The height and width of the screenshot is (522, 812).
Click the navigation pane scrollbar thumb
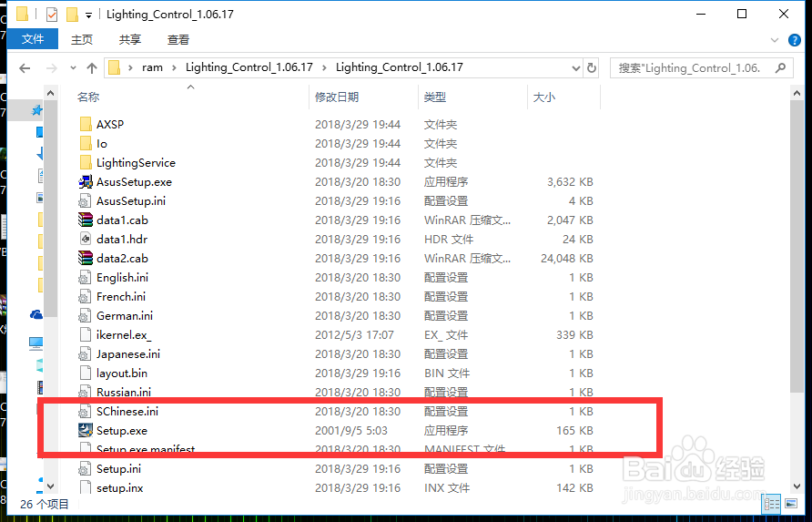click(x=50, y=209)
